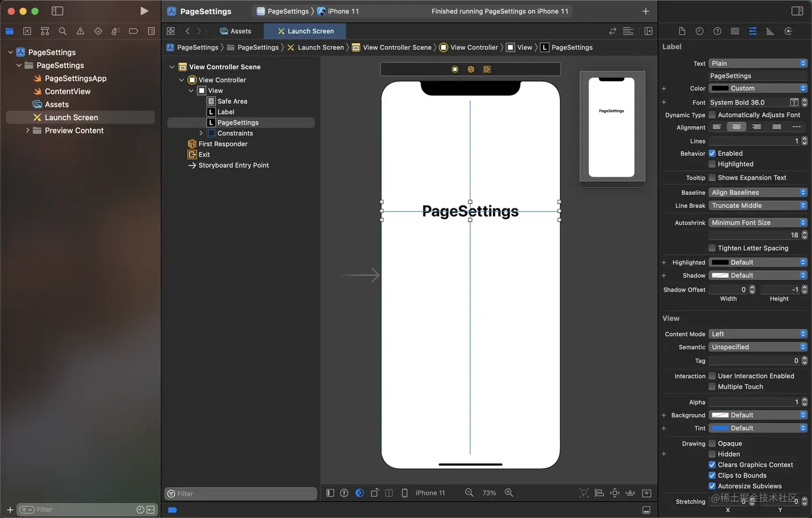Select Safe Area in outline
This screenshot has height=518, width=812.
pyautogui.click(x=232, y=101)
